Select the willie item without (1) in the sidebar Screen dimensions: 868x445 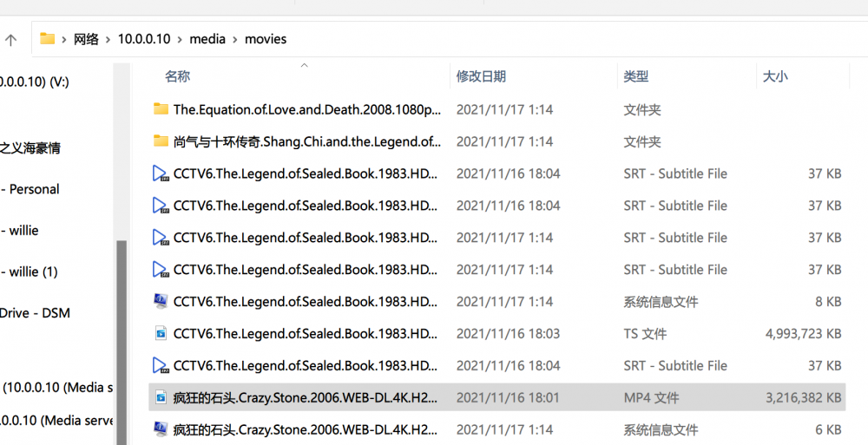coord(20,230)
